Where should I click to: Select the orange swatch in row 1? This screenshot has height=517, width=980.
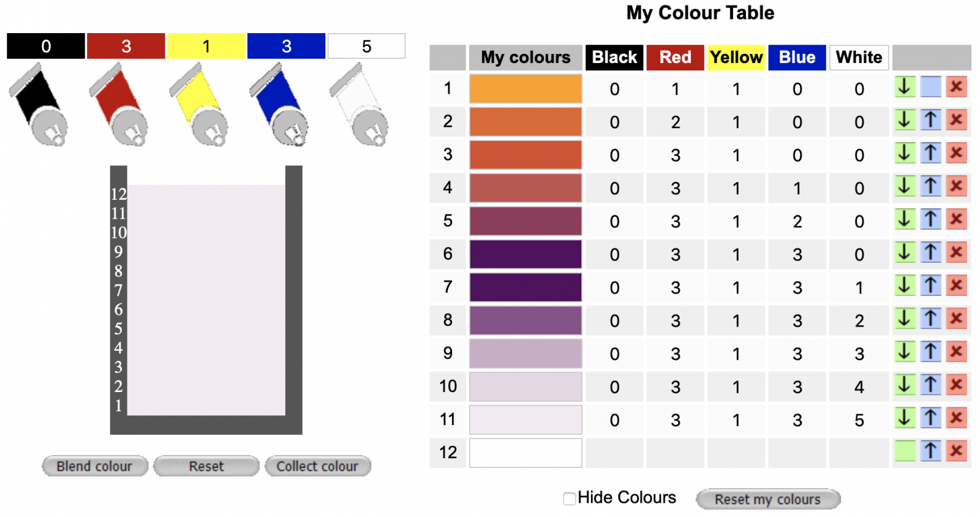(x=526, y=89)
